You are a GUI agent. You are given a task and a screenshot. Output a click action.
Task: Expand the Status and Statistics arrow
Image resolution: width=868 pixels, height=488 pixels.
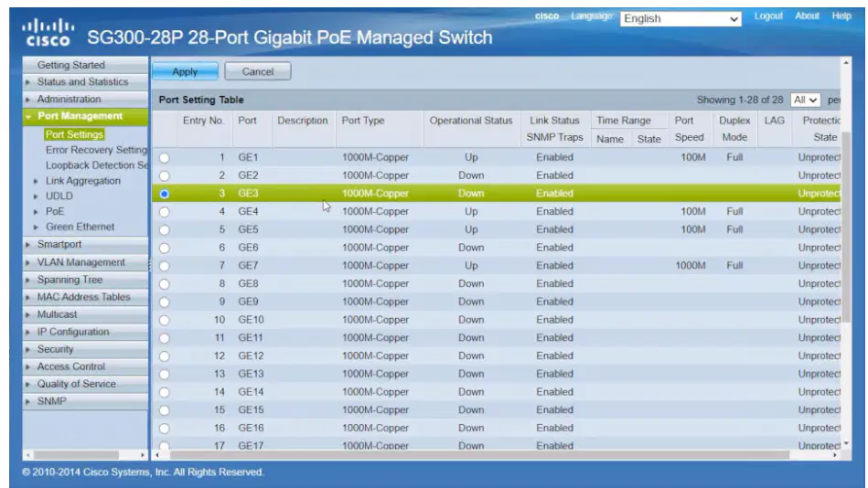coord(28,82)
